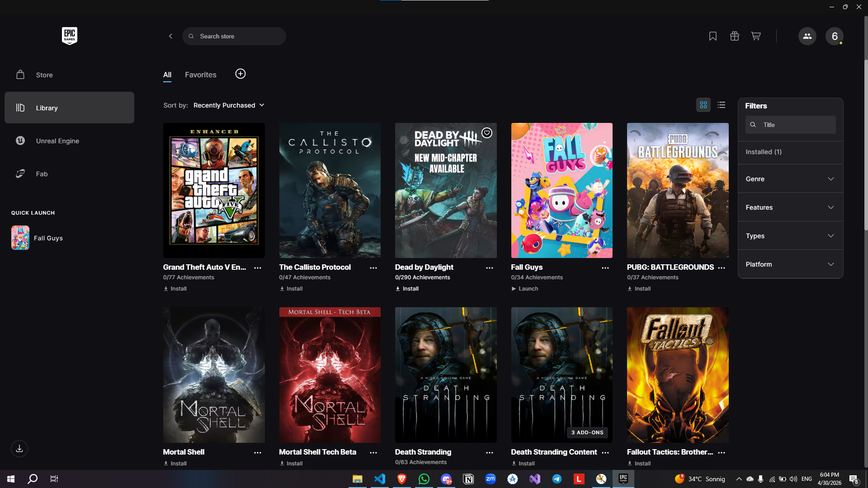The image size is (868, 488).
Task: Switch to the Favorites tab
Action: 201,75
